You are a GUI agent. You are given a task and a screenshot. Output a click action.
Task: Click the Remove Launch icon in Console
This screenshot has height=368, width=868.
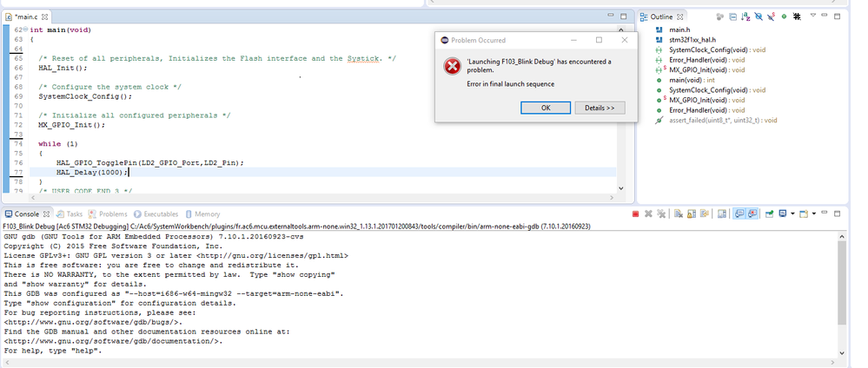pyautogui.click(x=648, y=214)
